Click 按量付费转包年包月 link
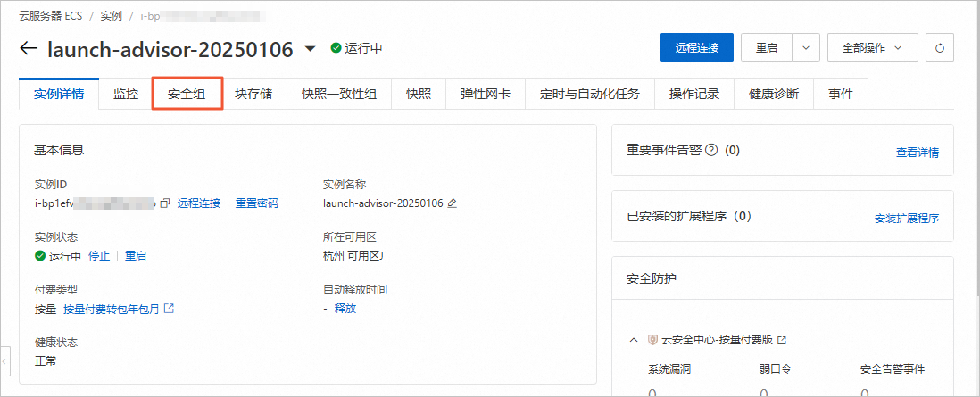 112,309
